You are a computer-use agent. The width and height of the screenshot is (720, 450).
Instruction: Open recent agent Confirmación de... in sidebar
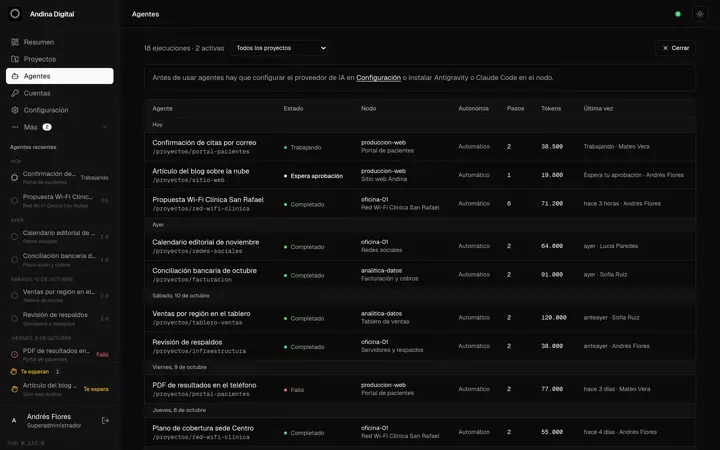tap(60, 178)
